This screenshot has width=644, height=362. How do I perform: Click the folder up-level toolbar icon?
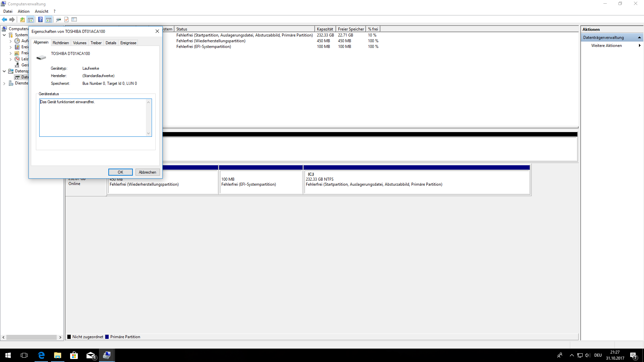coord(22,19)
